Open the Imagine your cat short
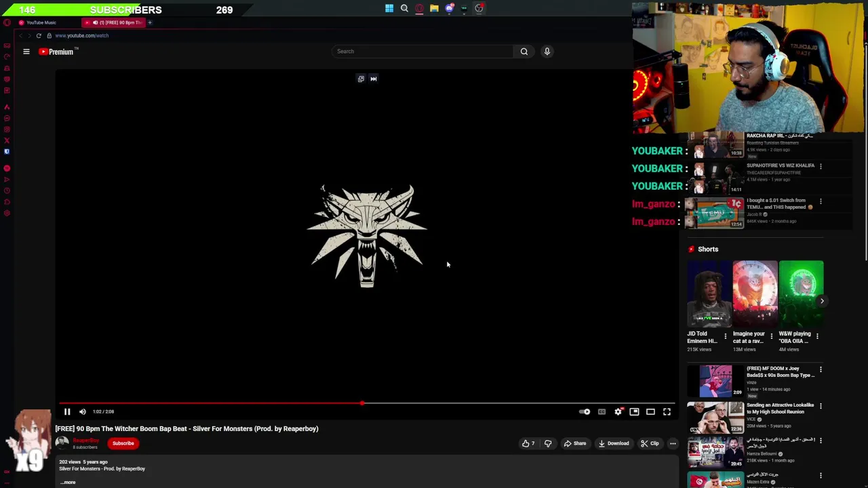The image size is (868, 488). pos(755,294)
